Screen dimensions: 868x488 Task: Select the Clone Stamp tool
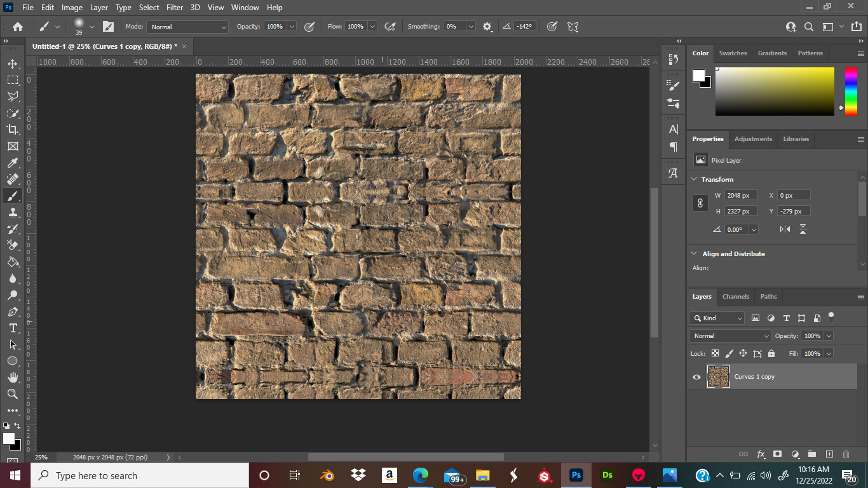[x=13, y=213]
